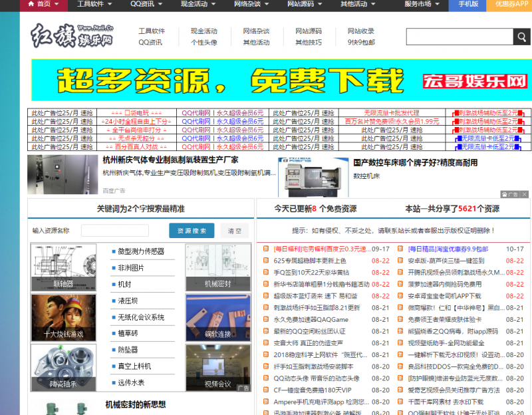The image size is (532, 415).
Task: Open 菠萝加速器内侧抢码免费用 link
Action: 444,285
